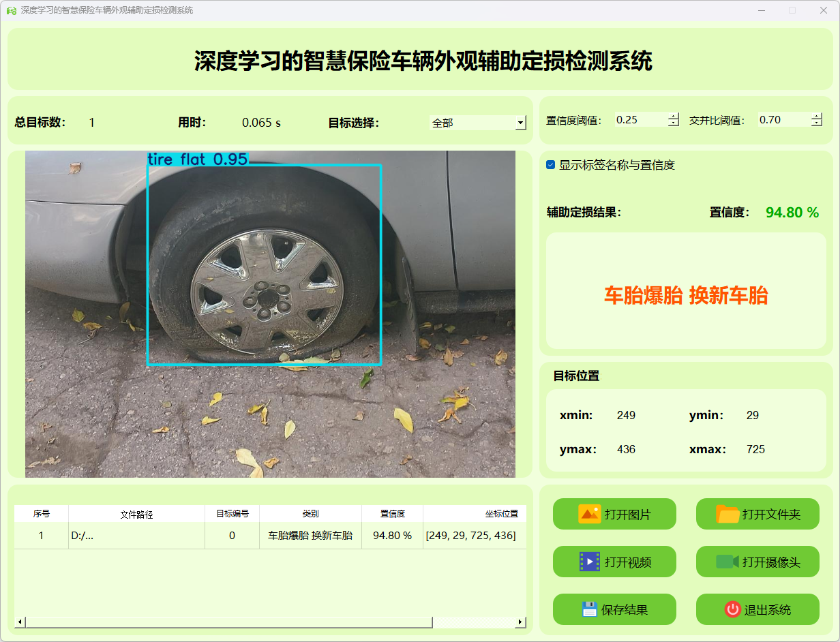
Task: Select the table cell 车胎爆胎 换新车胎
Action: coord(311,536)
